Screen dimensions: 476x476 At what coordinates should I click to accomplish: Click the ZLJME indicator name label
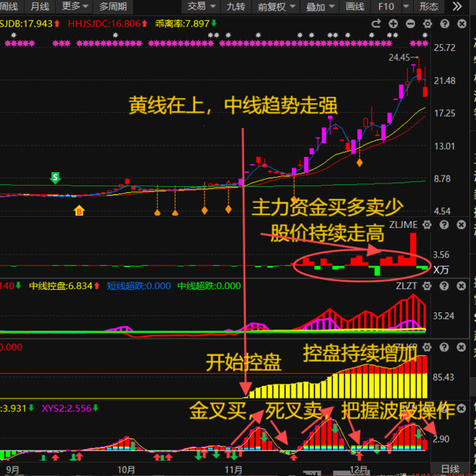point(403,225)
